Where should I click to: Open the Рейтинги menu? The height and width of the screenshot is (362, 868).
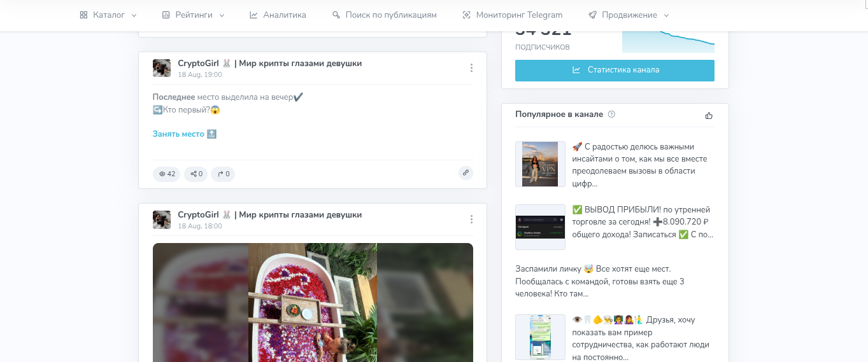(x=193, y=15)
